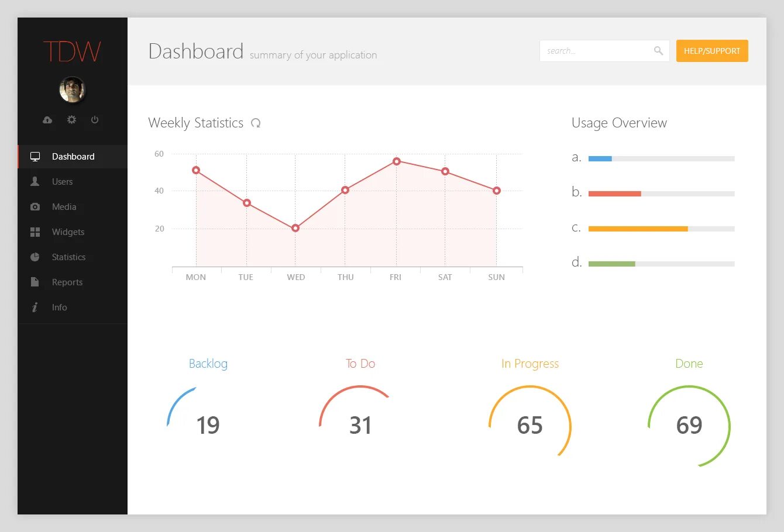Open the Media section

[73, 207]
